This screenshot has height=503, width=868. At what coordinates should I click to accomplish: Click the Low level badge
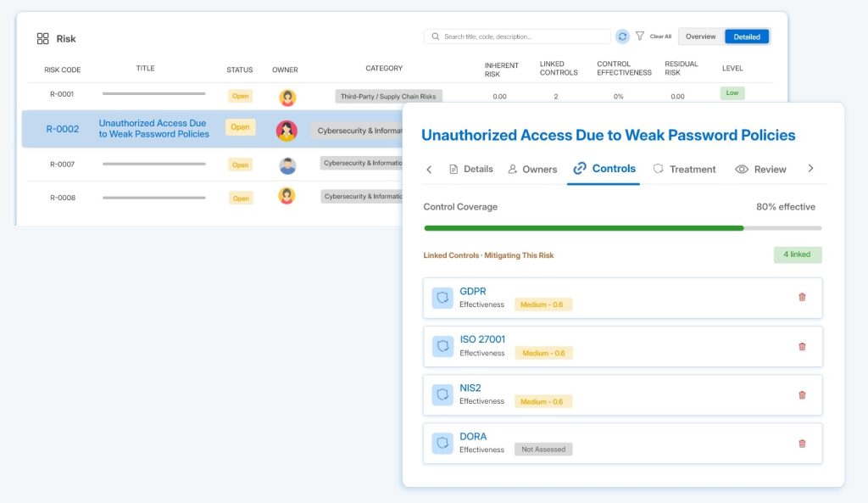click(x=732, y=93)
